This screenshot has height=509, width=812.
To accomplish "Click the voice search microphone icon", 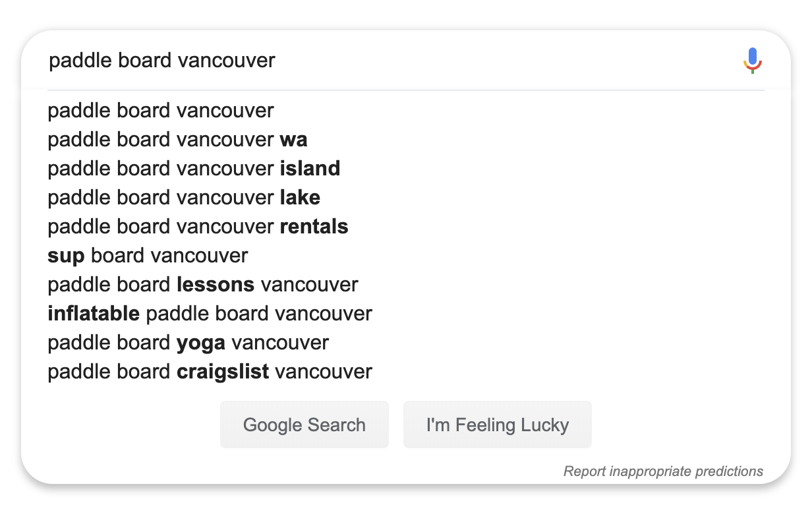I will tap(752, 61).
